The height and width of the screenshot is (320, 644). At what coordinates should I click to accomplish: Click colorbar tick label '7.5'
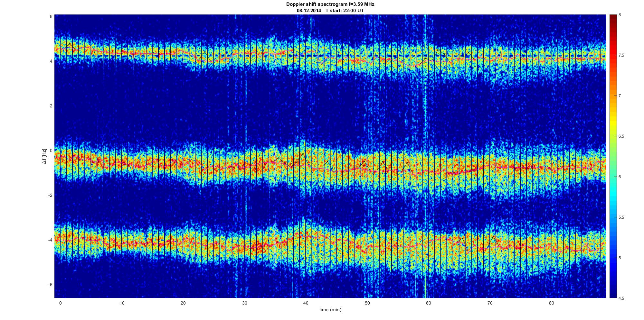[621, 55]
